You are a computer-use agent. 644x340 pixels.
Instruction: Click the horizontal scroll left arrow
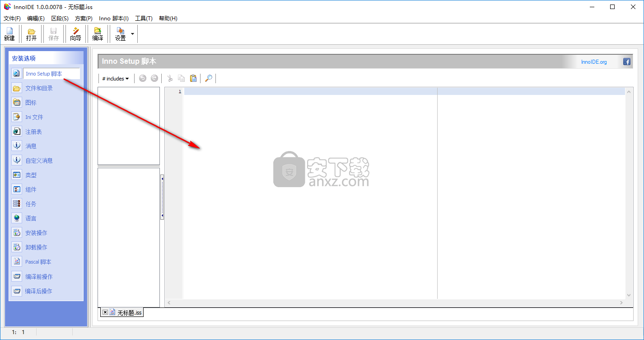click(x=169, y=302)
